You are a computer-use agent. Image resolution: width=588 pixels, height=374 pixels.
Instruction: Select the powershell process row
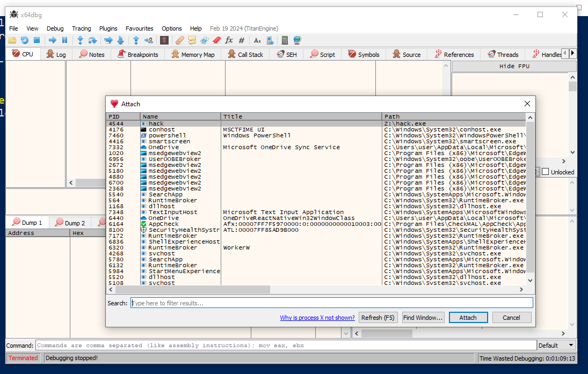click(x=316, y=135)
